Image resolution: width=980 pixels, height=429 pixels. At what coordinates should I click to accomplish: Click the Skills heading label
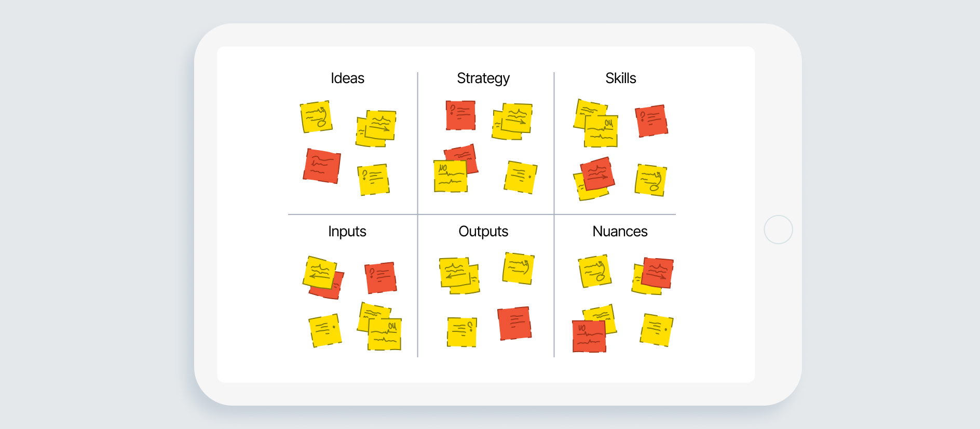click(x=620, y=78)
